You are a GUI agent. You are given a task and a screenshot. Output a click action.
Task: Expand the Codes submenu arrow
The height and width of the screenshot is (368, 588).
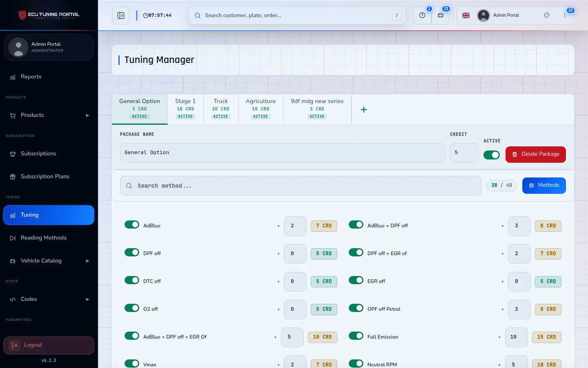coord(87,299)
